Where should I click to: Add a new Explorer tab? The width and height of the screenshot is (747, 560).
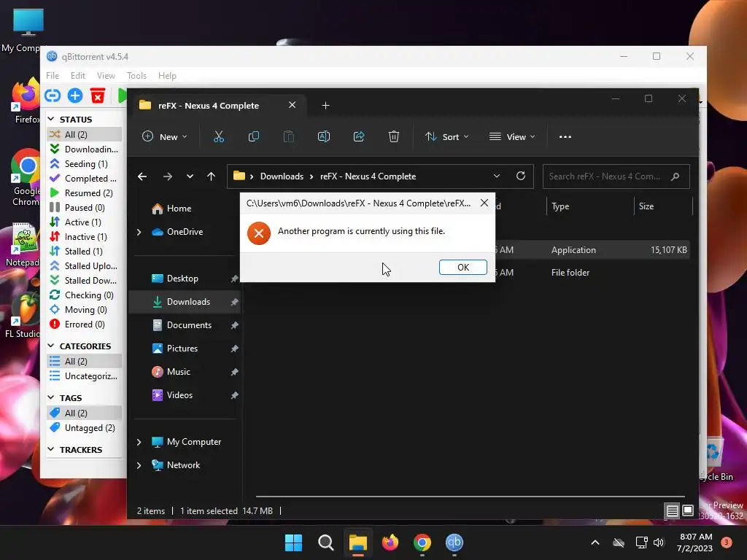tap(325, 105)
